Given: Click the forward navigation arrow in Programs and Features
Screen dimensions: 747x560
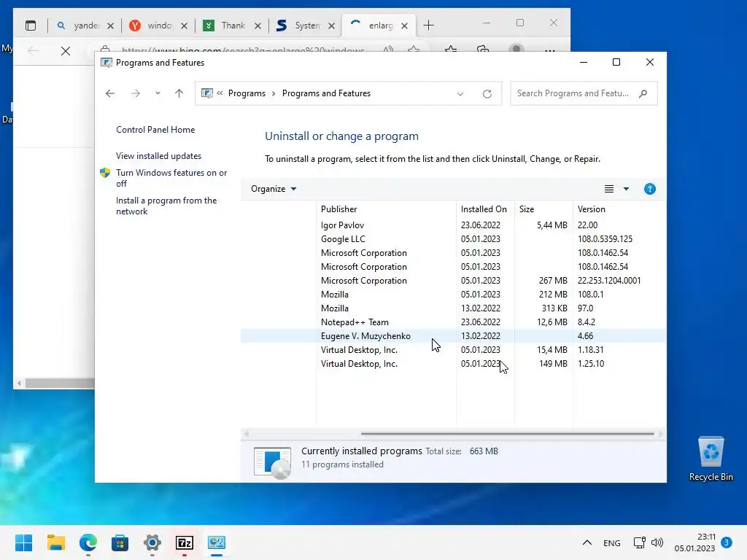Looking at the screenshot, I should coord(136,93).
